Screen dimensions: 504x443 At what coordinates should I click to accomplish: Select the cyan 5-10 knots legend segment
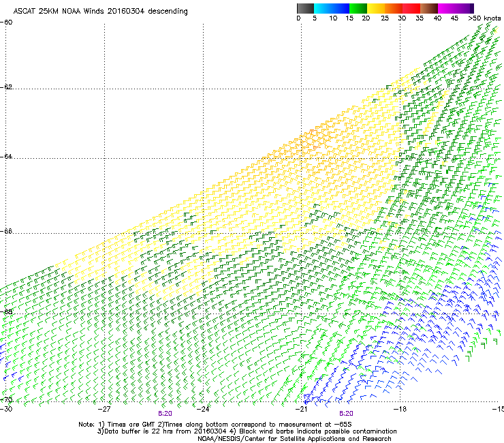tap(323, 8)
